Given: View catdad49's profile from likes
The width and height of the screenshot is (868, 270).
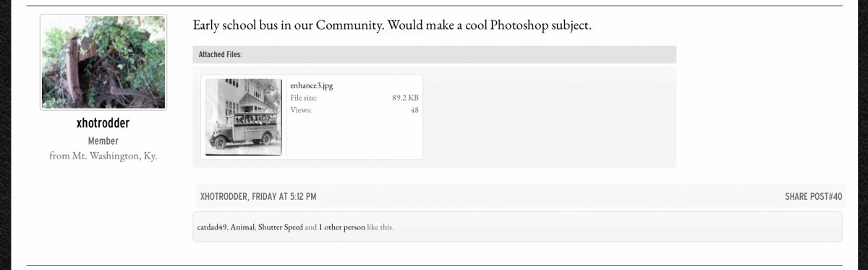Looking at the screenshot, I should (212, 227).
